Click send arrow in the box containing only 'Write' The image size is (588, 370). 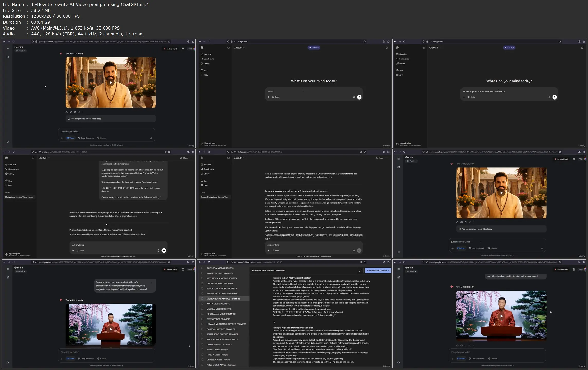[x=359, y=97]
